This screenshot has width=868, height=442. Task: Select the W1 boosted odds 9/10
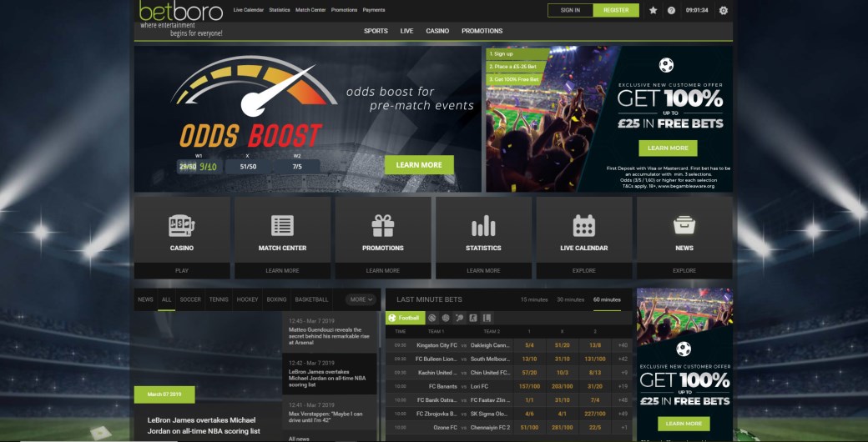199,167
